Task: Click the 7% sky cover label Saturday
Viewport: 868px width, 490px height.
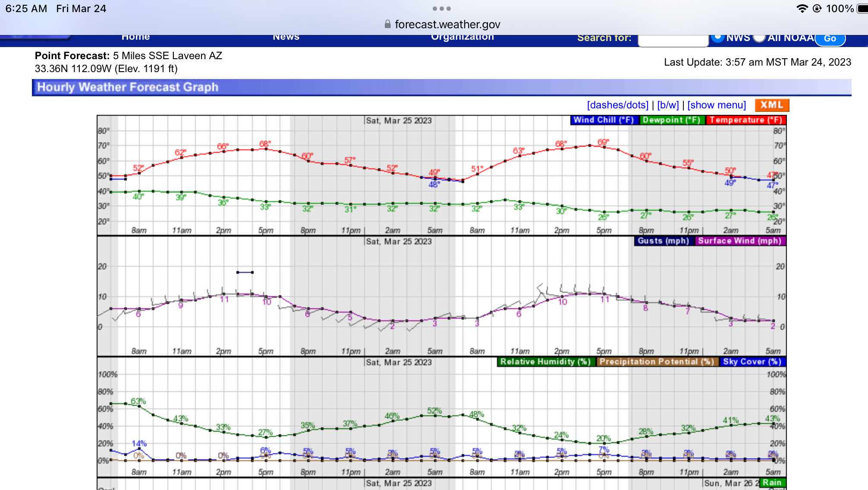Action: [x=604, y=449]
